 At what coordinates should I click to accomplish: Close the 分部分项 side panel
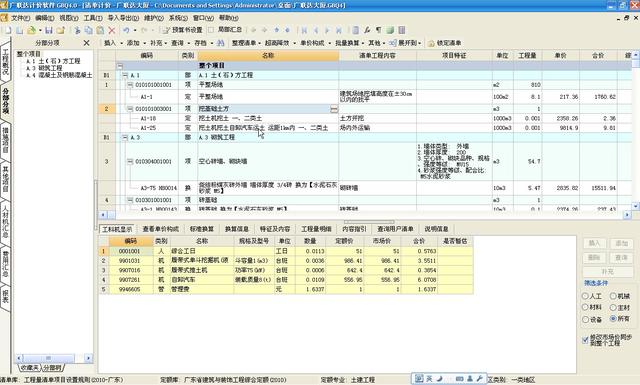pyautogui.click(x=87, y=43)
